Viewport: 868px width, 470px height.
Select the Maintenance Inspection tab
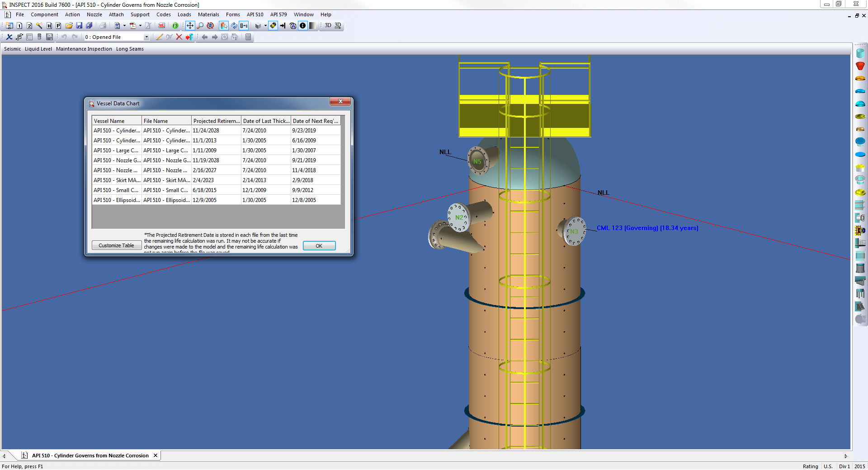point(84,49)
